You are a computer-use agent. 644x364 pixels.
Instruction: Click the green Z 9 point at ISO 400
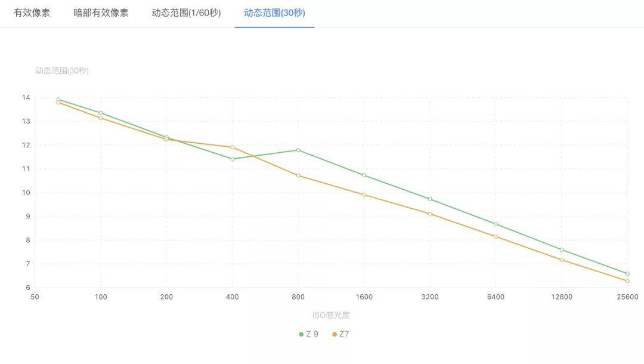click(x=233, y=159)
